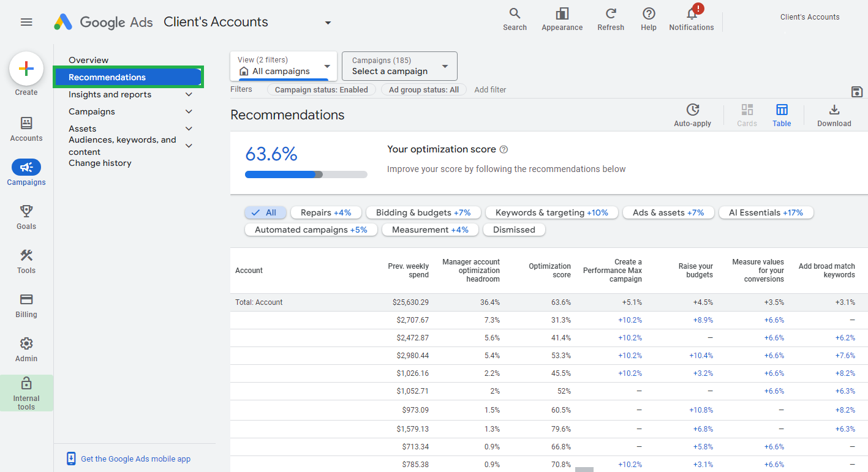This screenshot has width=868, height=472.
Task: Switch to Cards view
Action: tap(747, 114)
